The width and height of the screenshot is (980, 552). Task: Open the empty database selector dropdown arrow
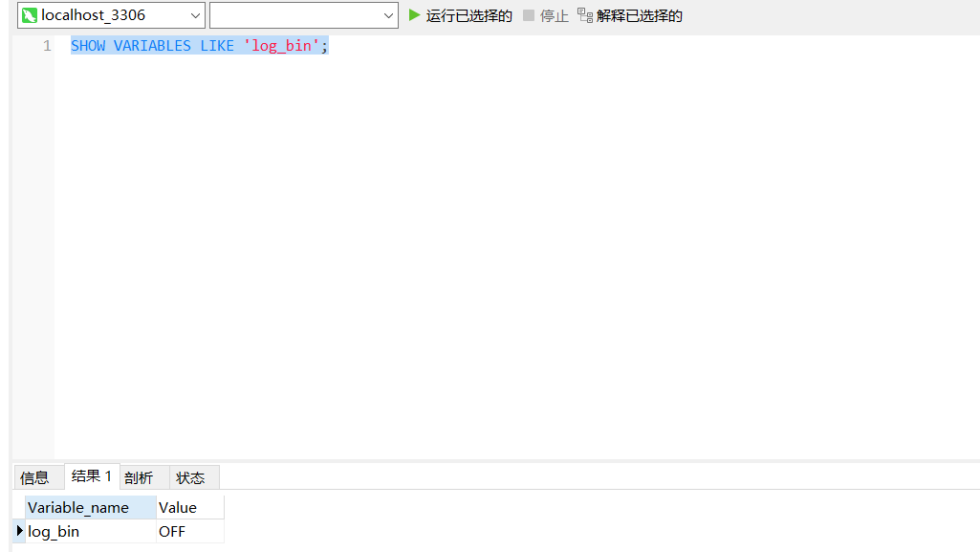tap(388, 15)
